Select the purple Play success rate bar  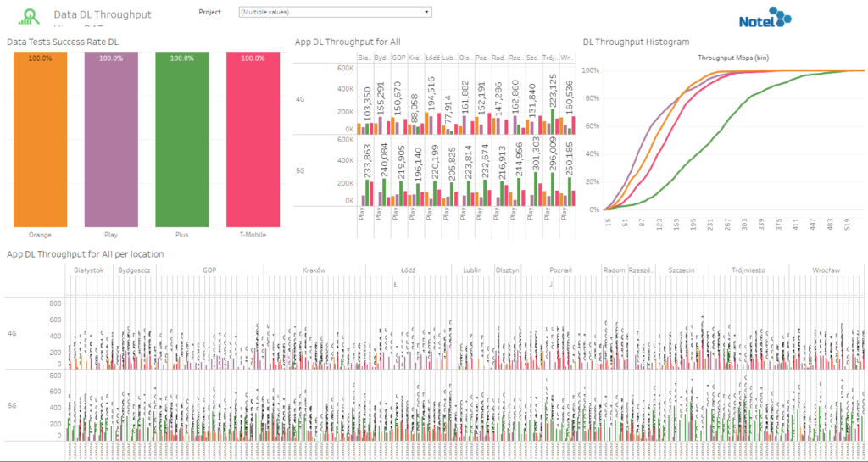[111, 140]
